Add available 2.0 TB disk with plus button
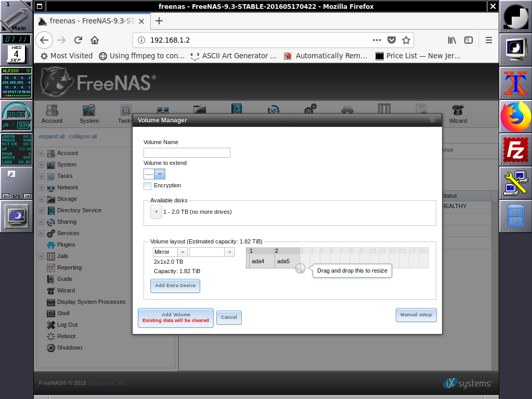532x399 pixels. click(156, 212)
